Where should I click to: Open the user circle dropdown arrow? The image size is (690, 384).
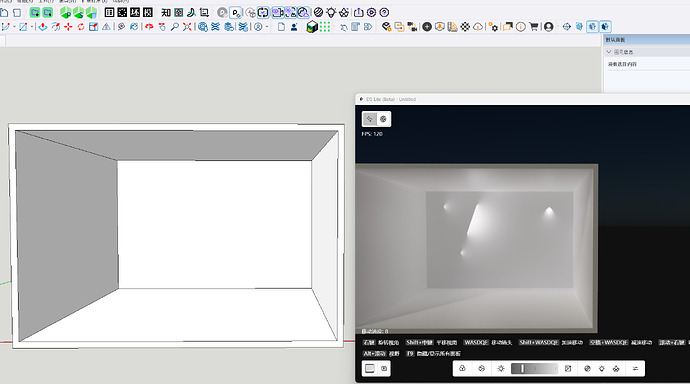click(x=267, y=27)
